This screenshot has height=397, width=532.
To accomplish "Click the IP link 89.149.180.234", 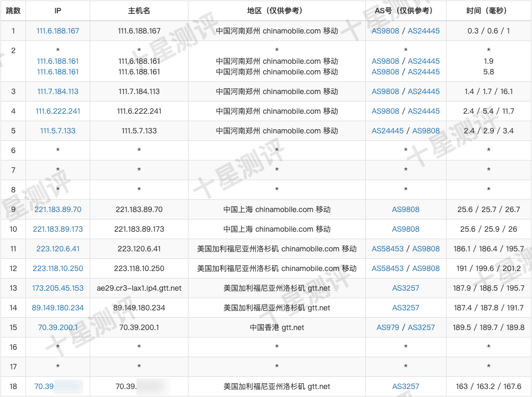I will click(58, 308).
